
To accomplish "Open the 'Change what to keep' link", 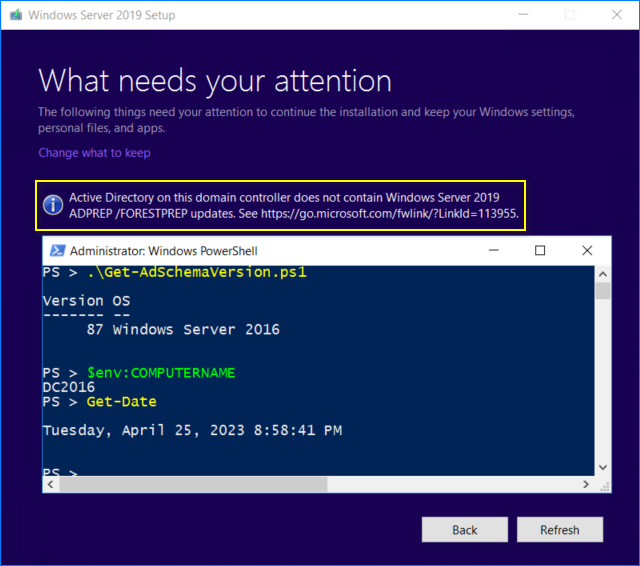I will [94, 153].
